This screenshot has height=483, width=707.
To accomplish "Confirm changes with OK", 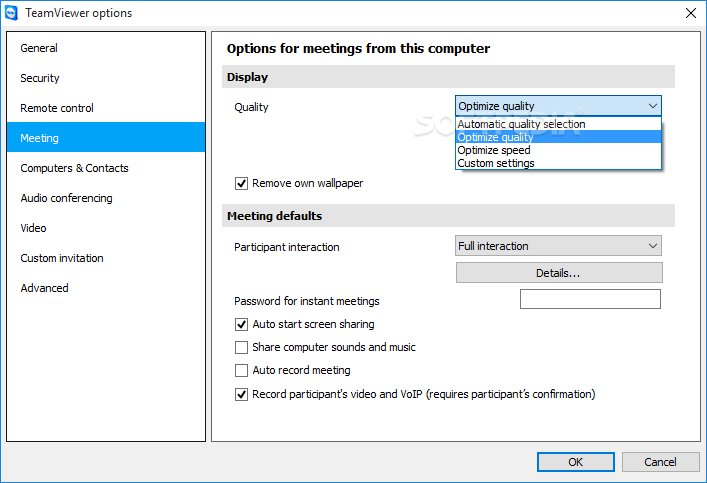I will click(575, 462).
